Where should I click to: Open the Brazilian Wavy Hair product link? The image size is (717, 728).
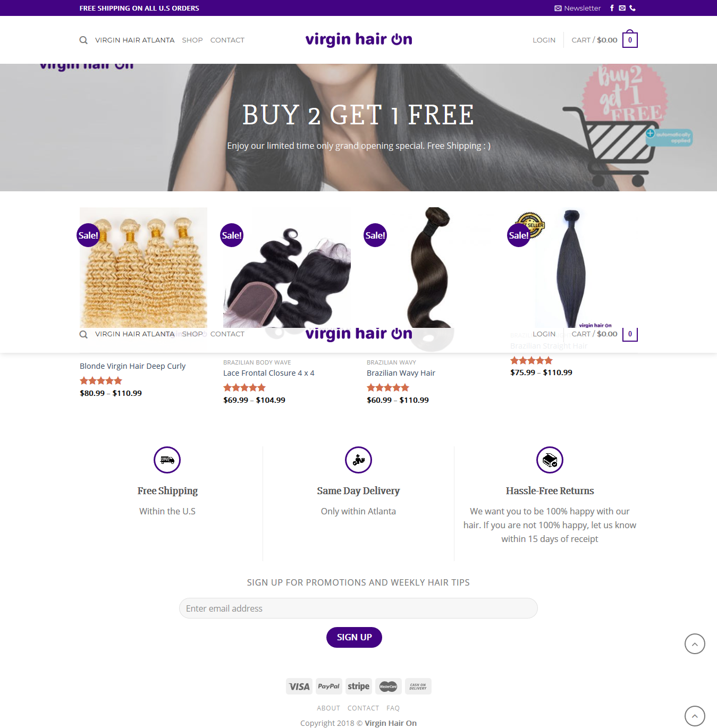click(x=401, y=373)
